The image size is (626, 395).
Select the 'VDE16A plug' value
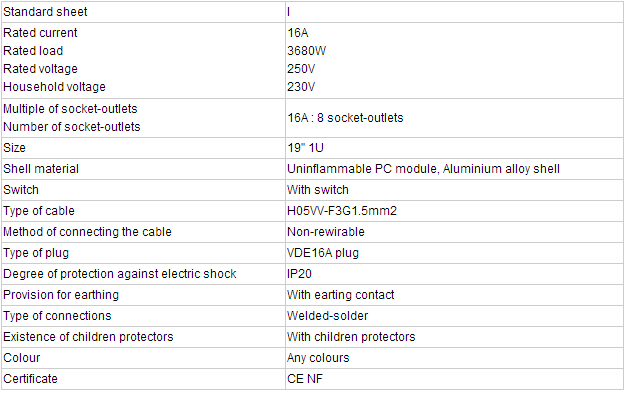tap(323, 253)
